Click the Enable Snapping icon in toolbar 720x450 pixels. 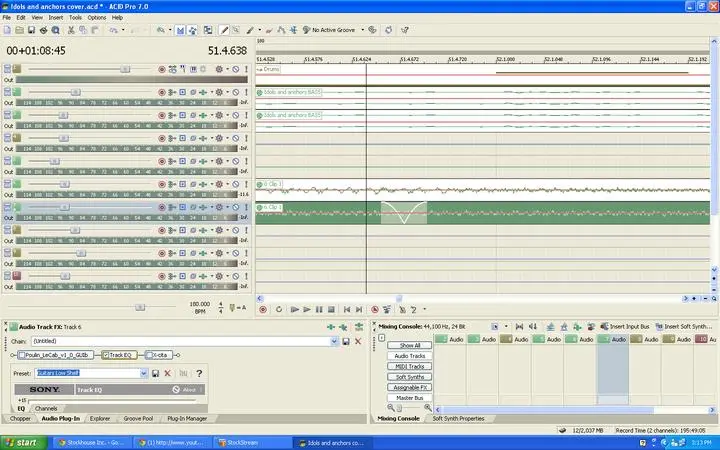pyautogui.click(x=180, y=30)
